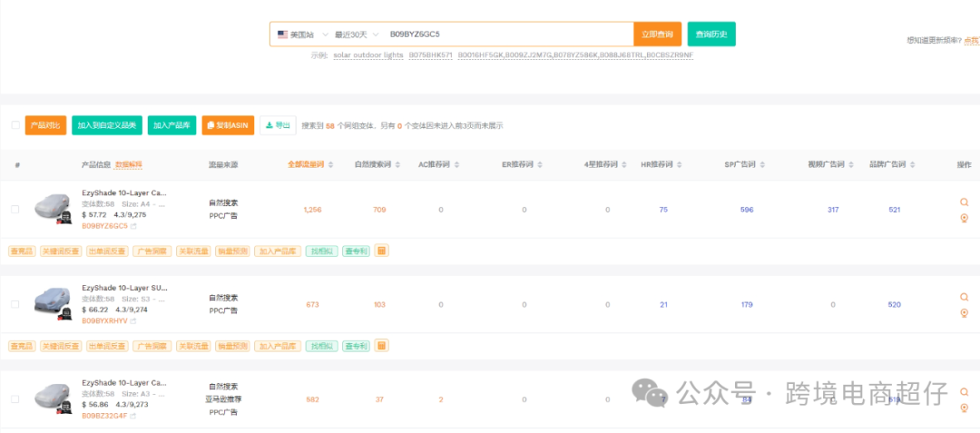This screenshot has height=433, width=980.
Task: Check the first EzyShade product row checkbox
Action: click(x=15, y=209)
